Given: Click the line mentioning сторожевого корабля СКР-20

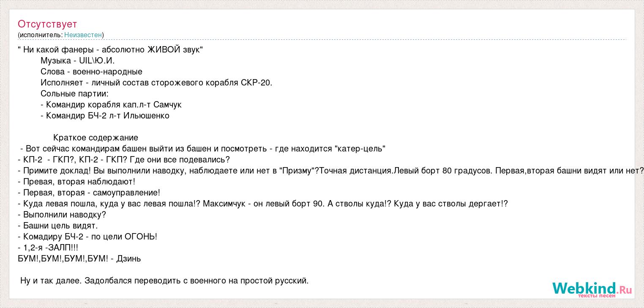Looking at the screenshot, I should coord(156,82).
